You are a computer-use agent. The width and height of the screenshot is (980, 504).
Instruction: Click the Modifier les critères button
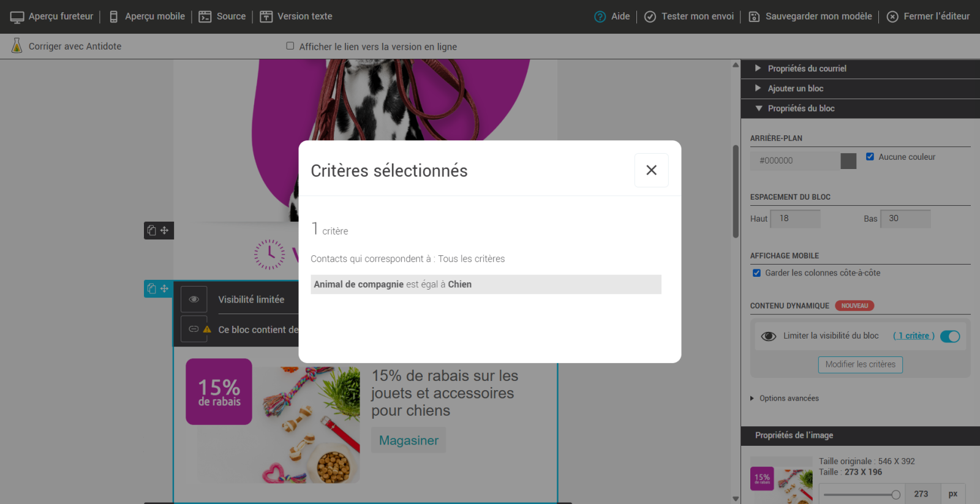[x=860, y=364]
